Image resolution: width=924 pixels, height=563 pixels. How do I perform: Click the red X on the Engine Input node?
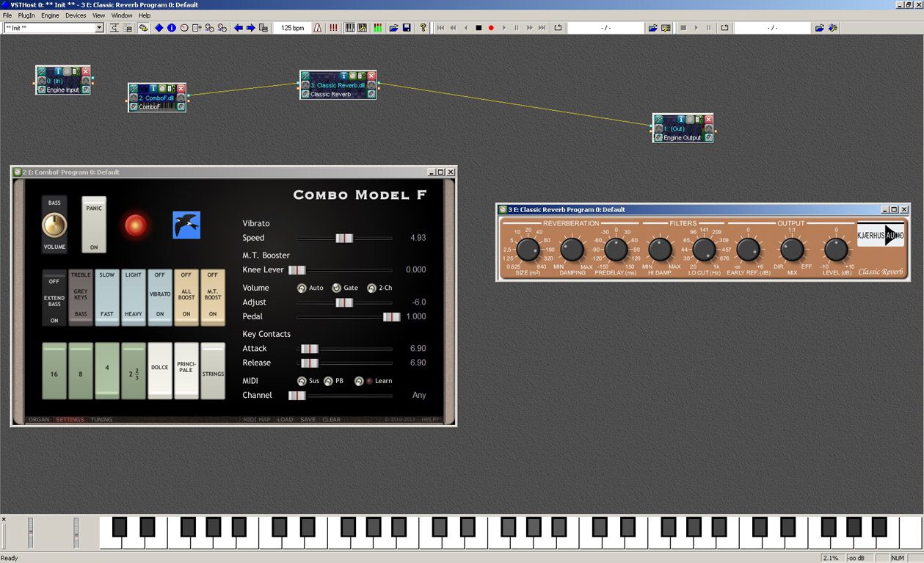click(x=86, y=71)
